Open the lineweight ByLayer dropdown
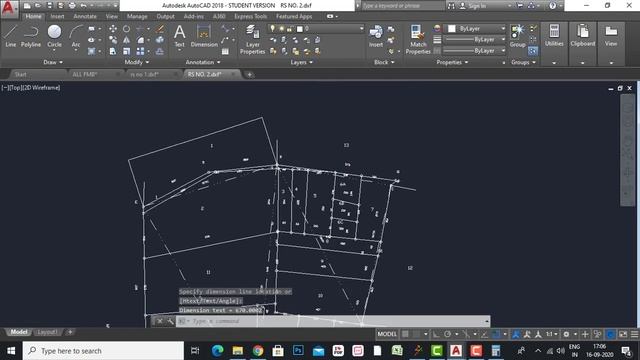This screenshot has width=640, height=360. [x=475, y=40]
